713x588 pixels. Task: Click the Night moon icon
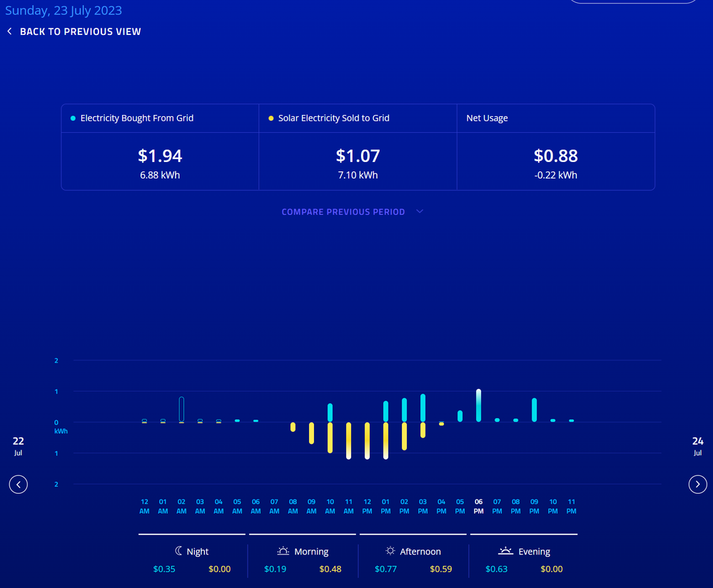click(x=178, y=551)
